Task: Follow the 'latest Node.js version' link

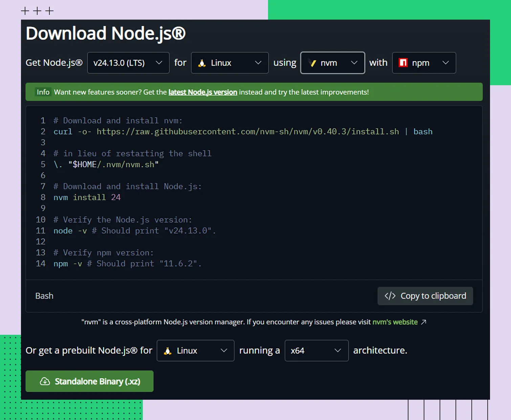Action: point(202,92)
